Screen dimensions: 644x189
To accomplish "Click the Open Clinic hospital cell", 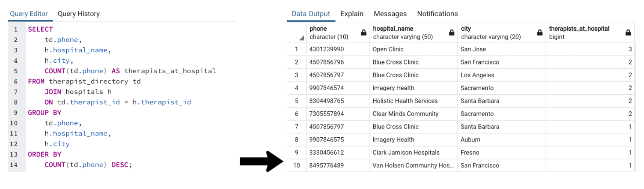I will click(388, 50).
